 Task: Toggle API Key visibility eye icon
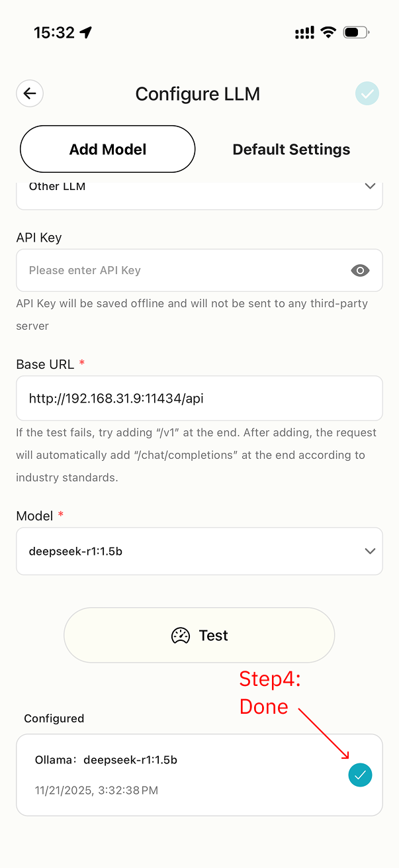(x=360, y=270)
